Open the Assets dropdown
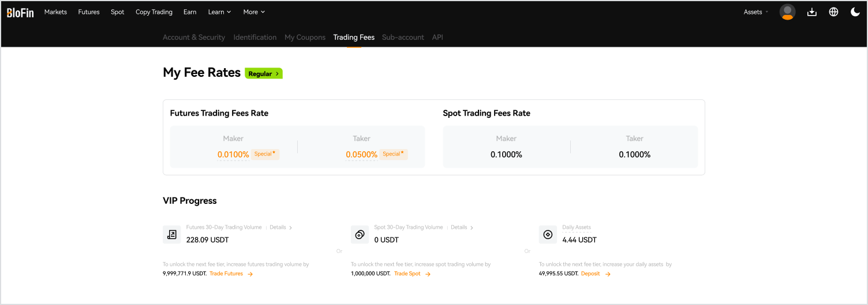The height and width of the screenshot is (305, 868). [755, 12]
